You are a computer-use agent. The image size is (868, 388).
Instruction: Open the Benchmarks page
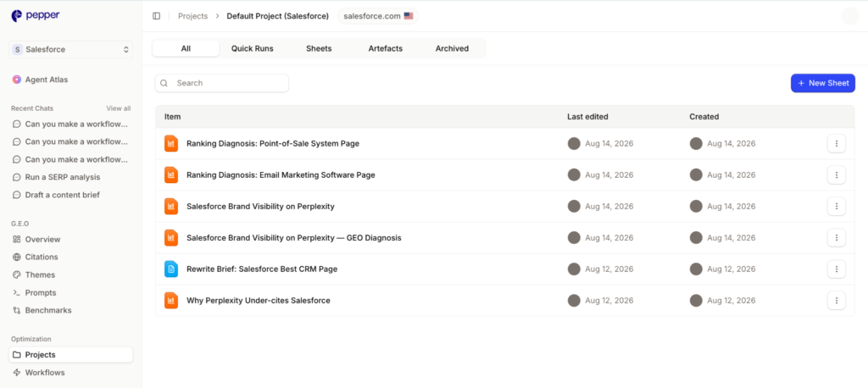[48, 310]
